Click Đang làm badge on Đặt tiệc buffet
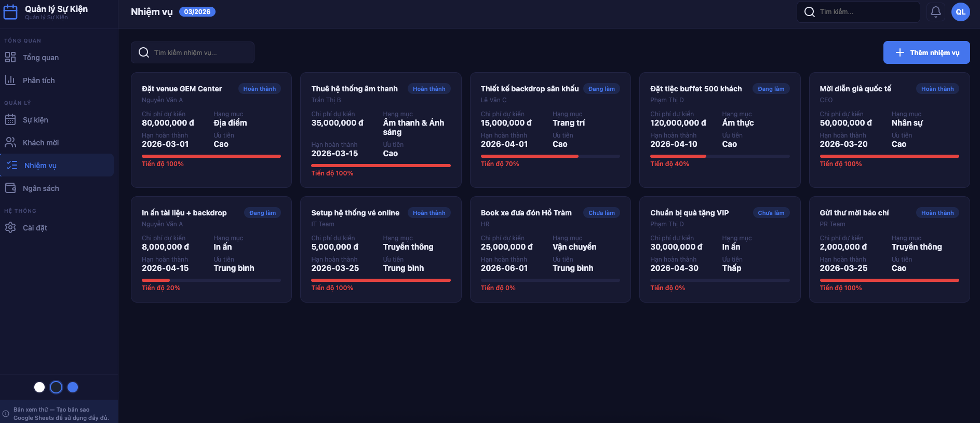This screenshot has width=980, height=423. (x=771, y=89)
